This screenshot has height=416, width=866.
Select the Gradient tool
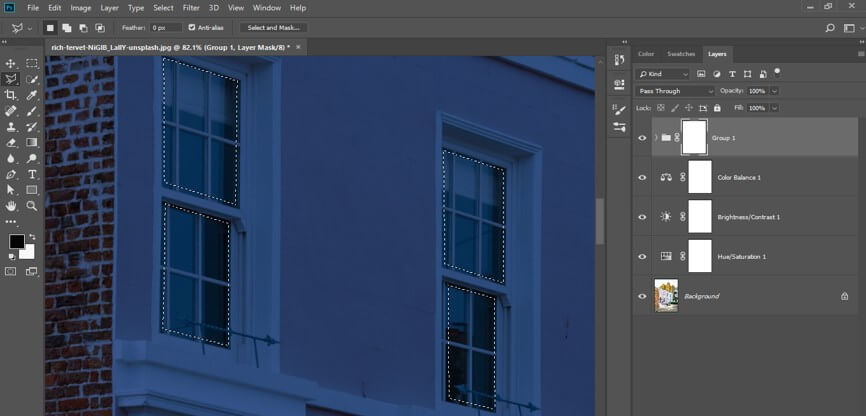point(32,143)
